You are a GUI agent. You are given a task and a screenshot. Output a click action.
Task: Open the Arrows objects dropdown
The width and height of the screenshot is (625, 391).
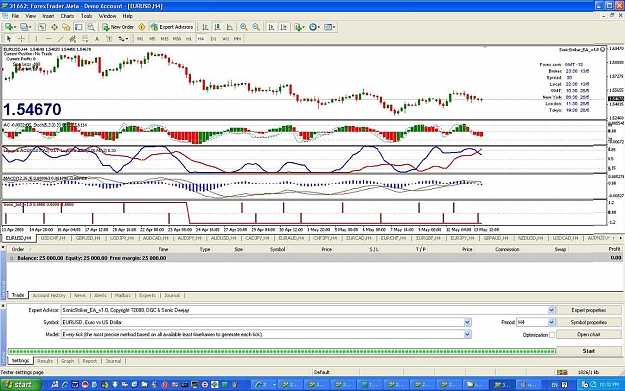coord(123,39)
